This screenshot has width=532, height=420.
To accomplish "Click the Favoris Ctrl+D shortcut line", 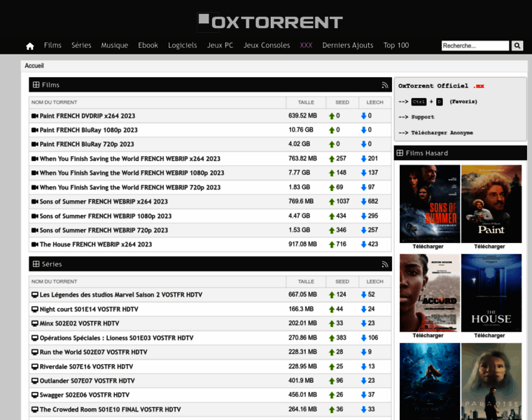I will 437,101.
